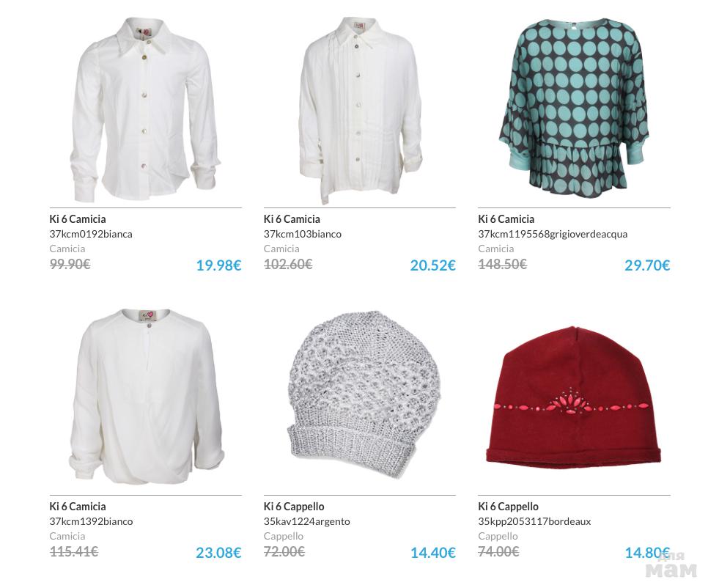
Task: Click product code 37kcm103bianco
Action: (303, 234)
